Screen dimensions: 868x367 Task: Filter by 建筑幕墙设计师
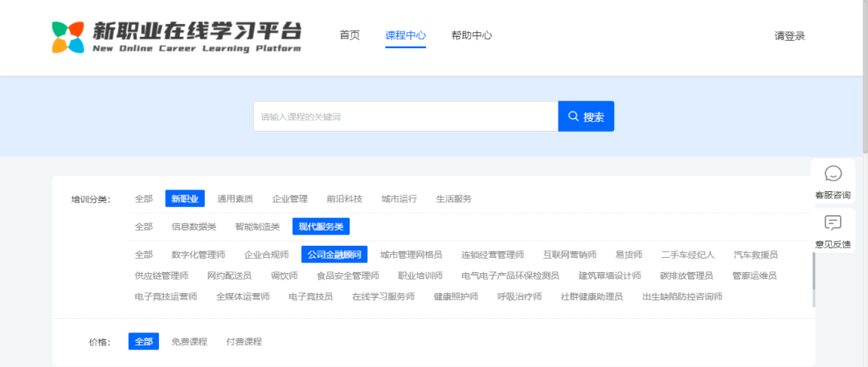coord(610,275)
